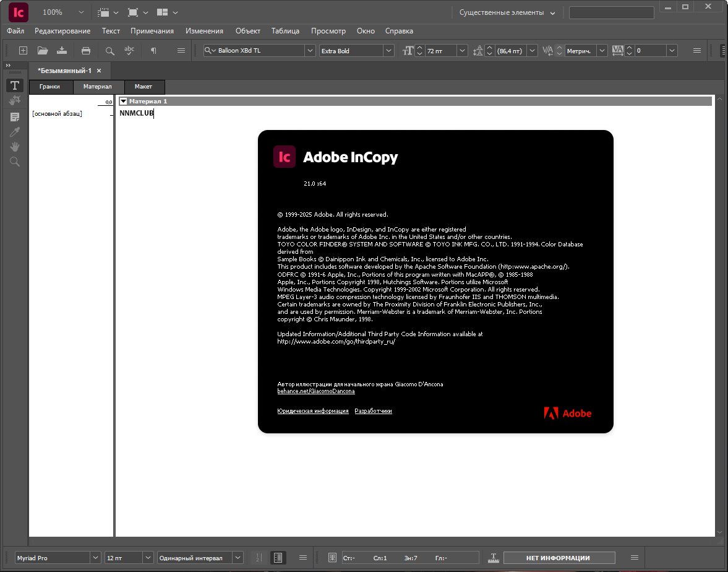The width and height of the screenshot is (728, 572).
Task: Click the arrange documents icon
Action: 162,12
